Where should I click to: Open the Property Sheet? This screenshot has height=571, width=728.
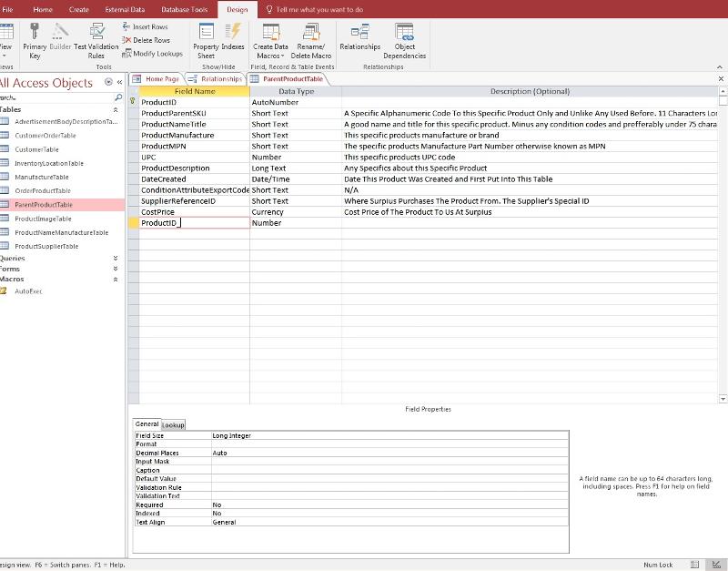point(207,40)
